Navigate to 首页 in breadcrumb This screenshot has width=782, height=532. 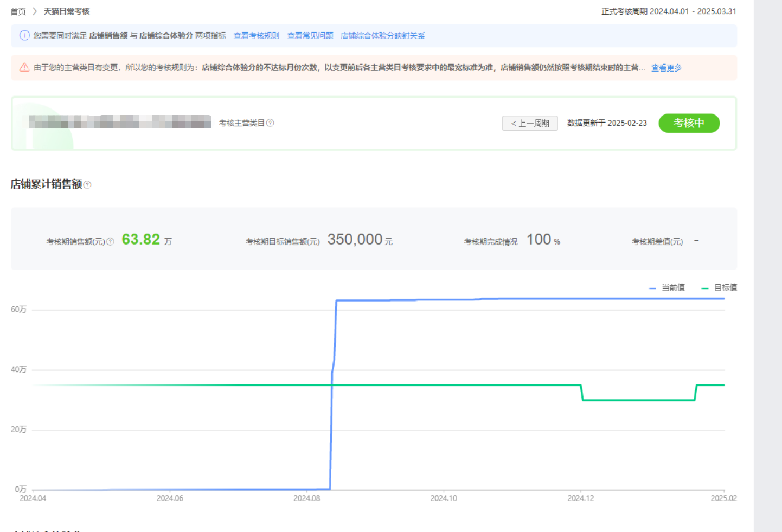18,11
